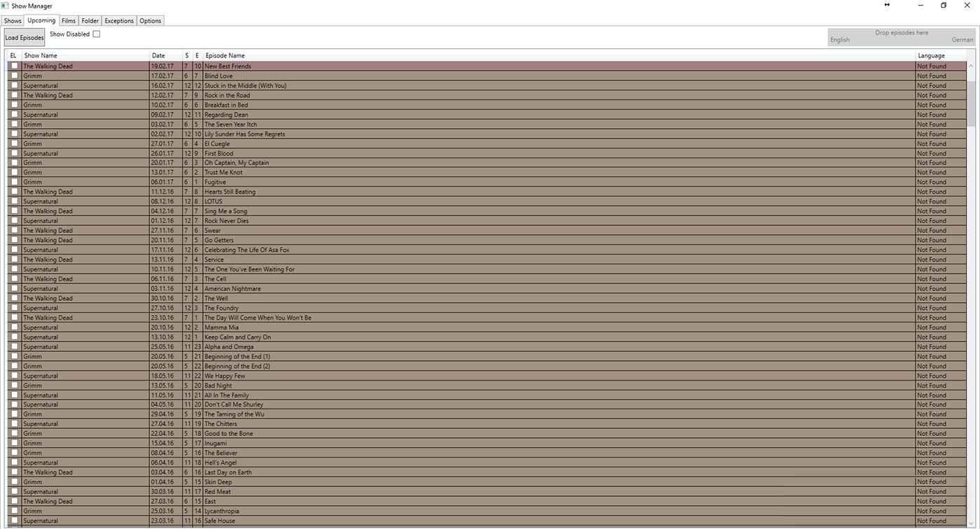This screenshot has width=980, height=529.
Task: Click the English label in drop zone
Action: click(x=840, y=40)
